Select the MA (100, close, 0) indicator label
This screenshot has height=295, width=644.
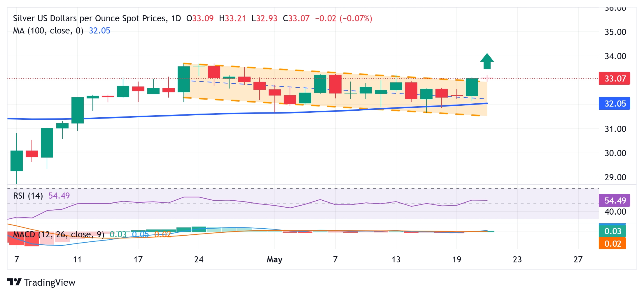point(48,31)
